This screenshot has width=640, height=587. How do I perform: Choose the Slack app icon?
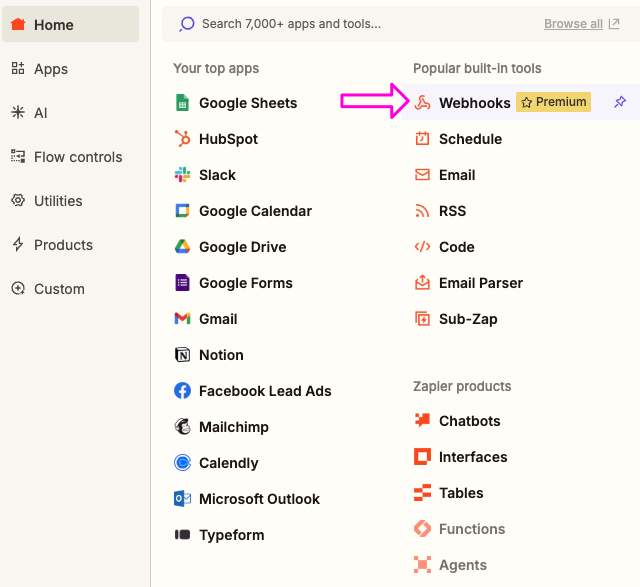coord(182,174)
